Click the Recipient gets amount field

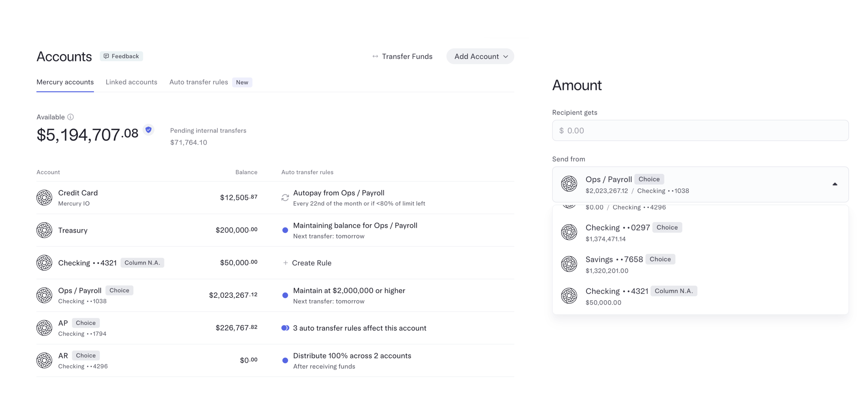click(x=700, y=131)
